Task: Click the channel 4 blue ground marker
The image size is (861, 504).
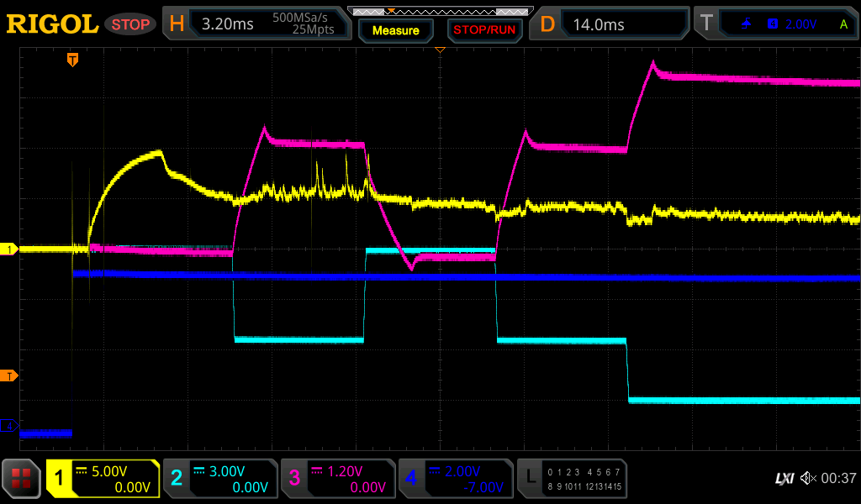Action: point(11,427)
